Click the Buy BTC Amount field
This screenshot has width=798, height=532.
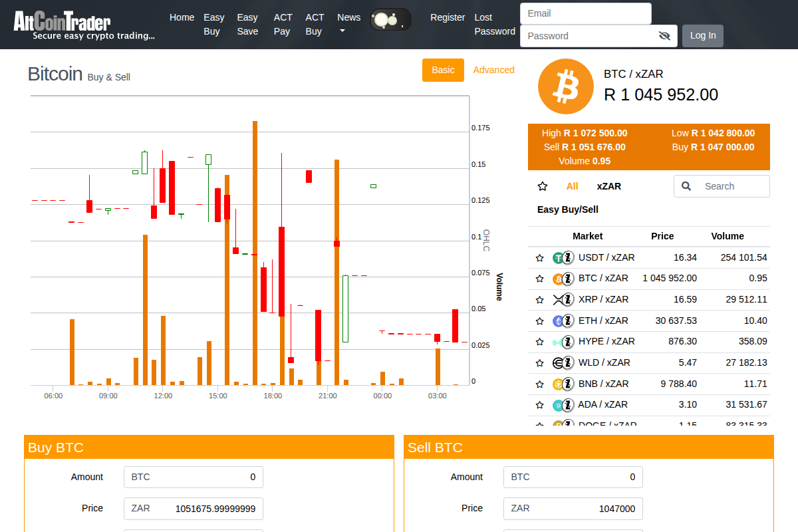point(194,477)
